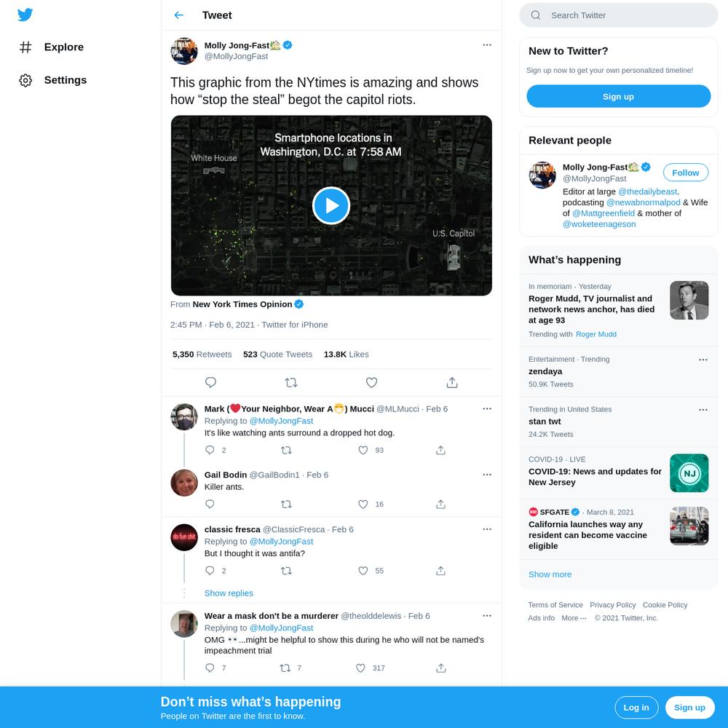Play the Smartphone locations video
The image size is (728, 728).
331,206
